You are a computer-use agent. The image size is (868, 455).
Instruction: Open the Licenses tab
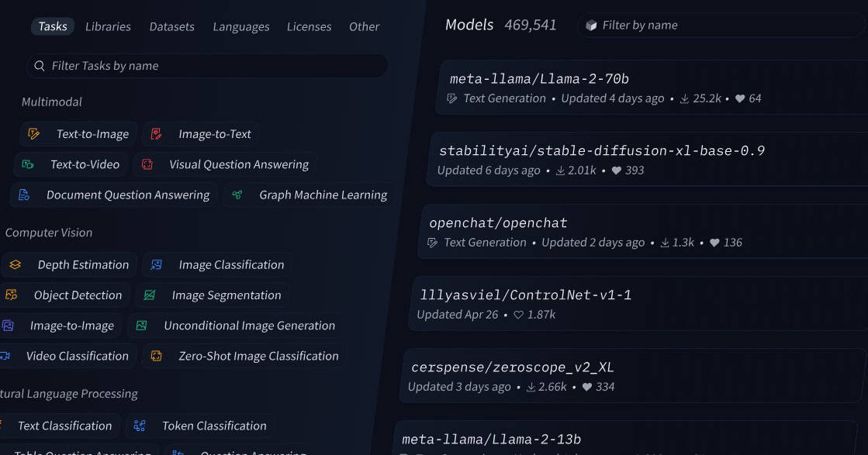click(309, 26)
